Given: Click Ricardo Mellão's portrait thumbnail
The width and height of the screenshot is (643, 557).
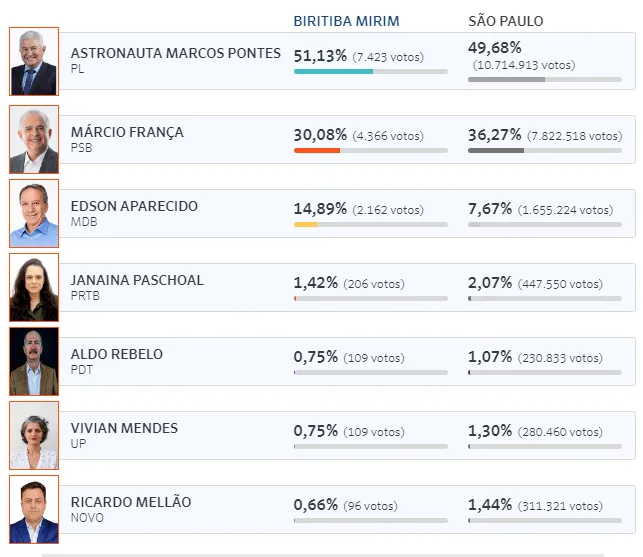Looking at the screenshot, I should click(x=34, y=509).
